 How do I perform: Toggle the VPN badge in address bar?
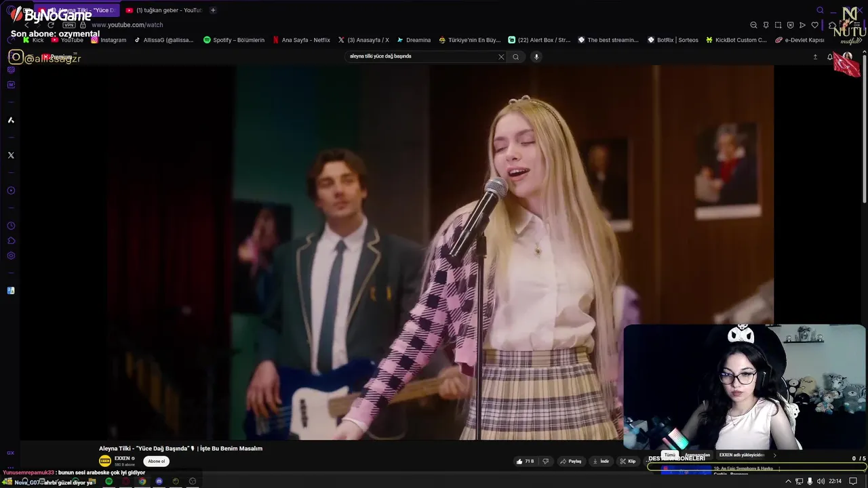pos(68,25)
